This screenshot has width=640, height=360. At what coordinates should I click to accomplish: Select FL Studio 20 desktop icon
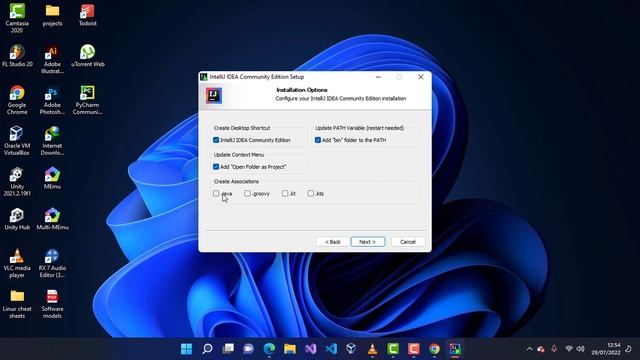point(17,56)
